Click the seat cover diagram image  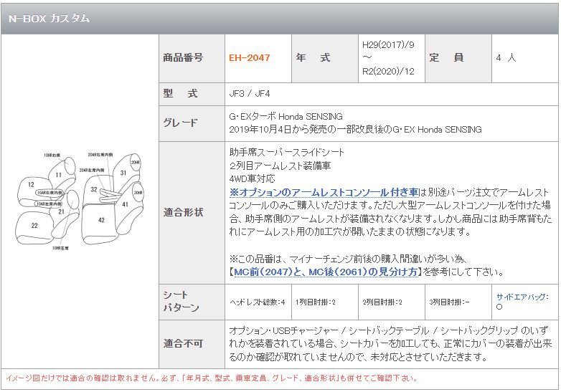point(80,201)
